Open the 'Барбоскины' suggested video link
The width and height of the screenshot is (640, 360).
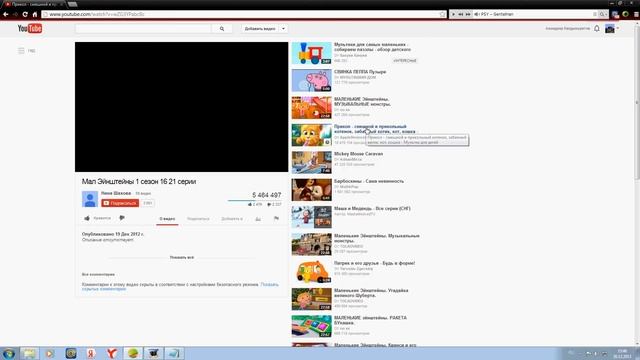(x=369, y=181)
